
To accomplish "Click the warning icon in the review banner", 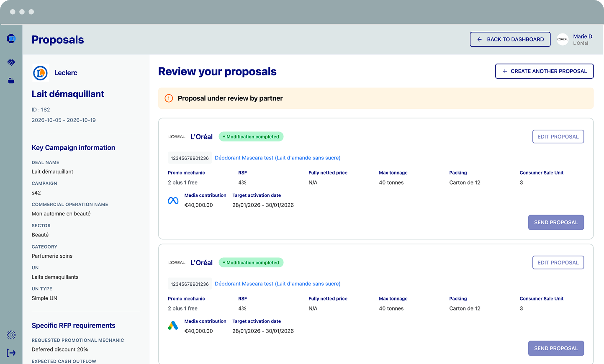I will (x=169, y=98).
